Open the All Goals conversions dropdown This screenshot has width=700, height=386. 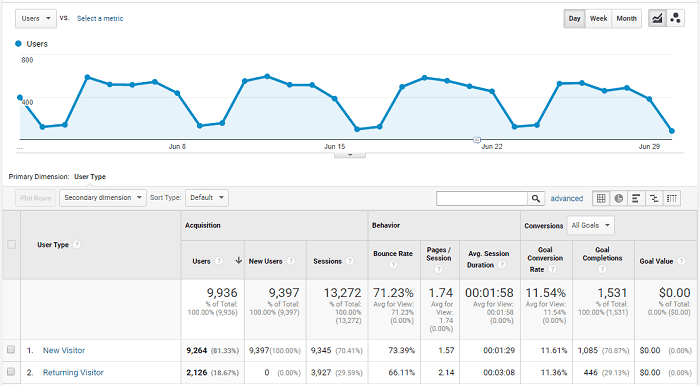(x=590, y=225)
